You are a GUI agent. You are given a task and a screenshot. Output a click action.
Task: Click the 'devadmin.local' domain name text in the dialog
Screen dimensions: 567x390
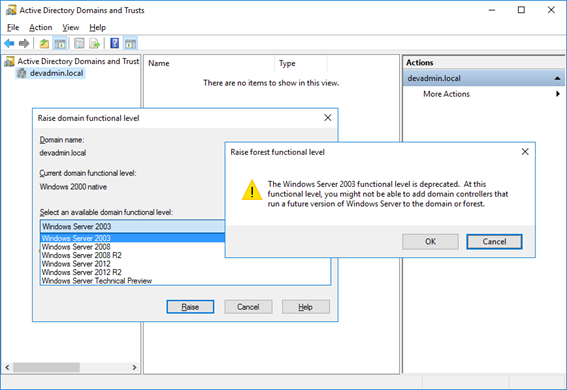[63, 153]
